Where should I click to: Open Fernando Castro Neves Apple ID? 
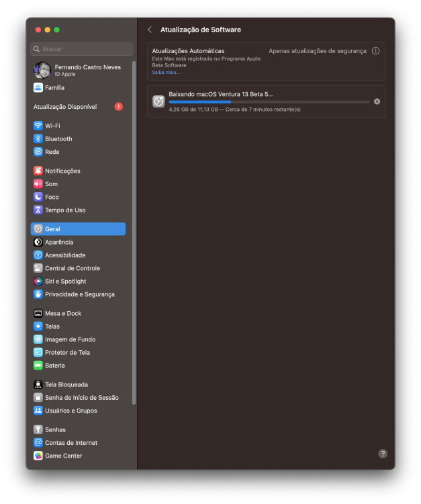pyautogui.click(x=78, y=70)
